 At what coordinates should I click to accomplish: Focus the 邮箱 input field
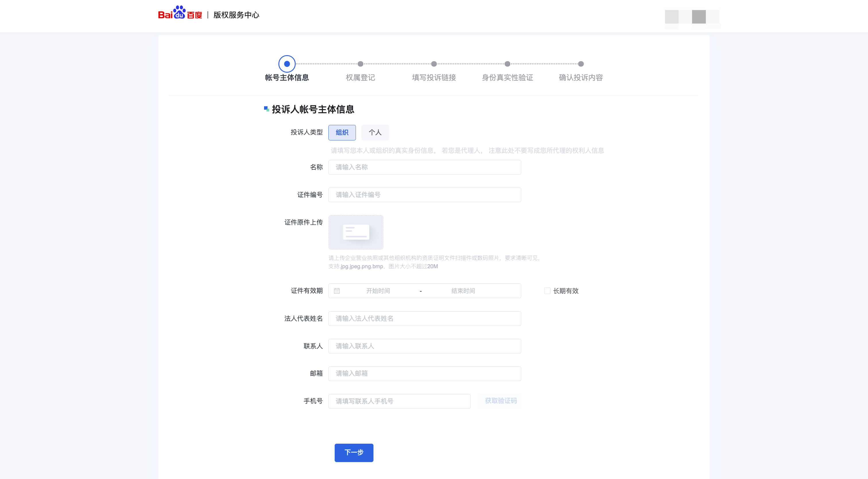pos(425,374)
